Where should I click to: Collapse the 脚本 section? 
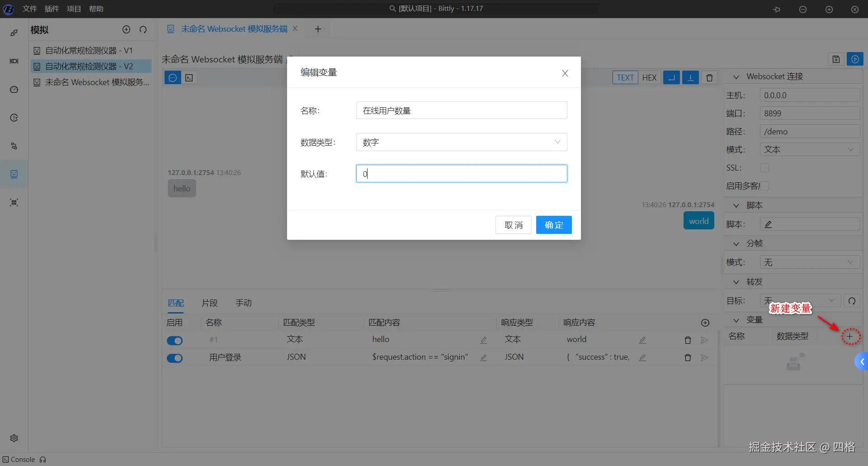point(736,205)
